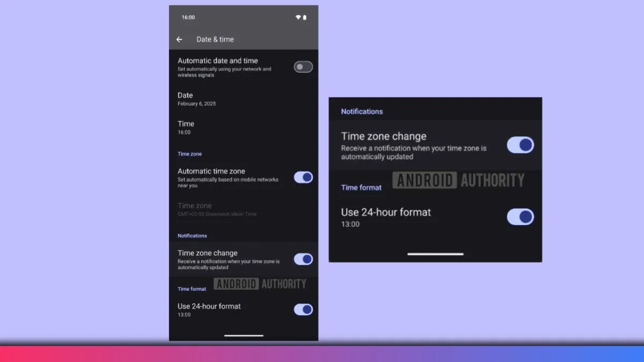The width and height of the screenshot is (644, 362).
Task: Turn off Time zone change switch on phone screen
Action: tap(303, 260)
